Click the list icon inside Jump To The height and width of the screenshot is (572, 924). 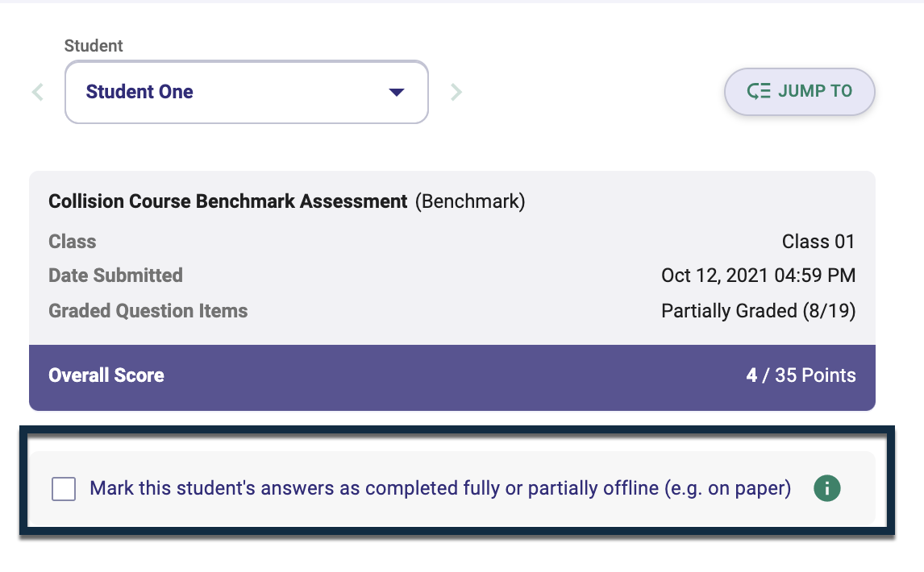coord(759,91)
